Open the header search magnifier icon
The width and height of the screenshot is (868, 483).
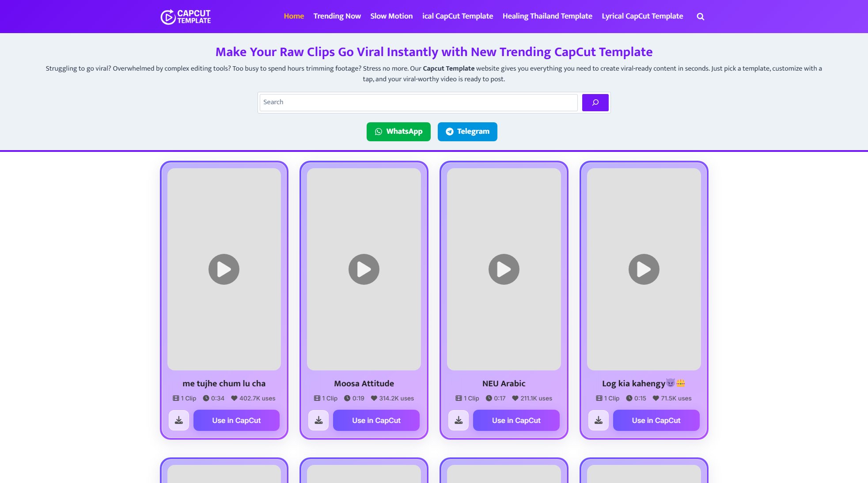click(700, 17)
